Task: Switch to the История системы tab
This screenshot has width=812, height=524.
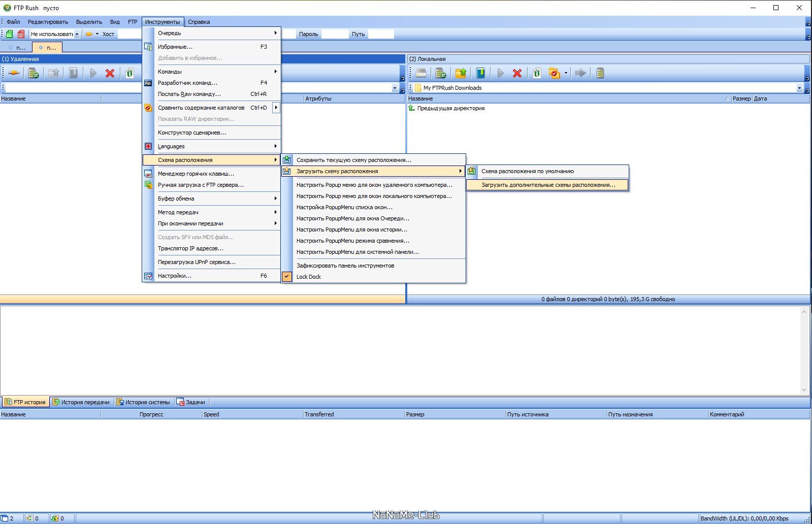Action: (144, 402)
